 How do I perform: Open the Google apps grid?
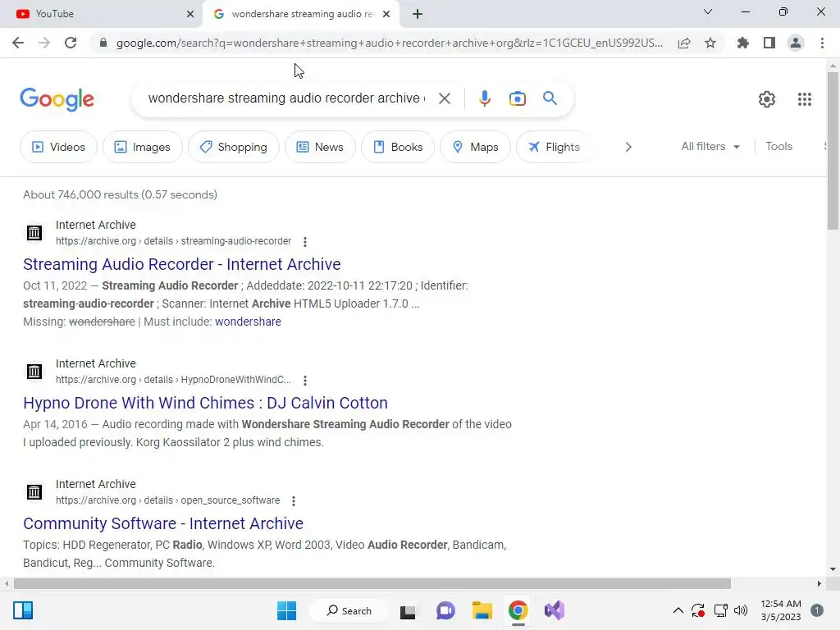(804, 99)
